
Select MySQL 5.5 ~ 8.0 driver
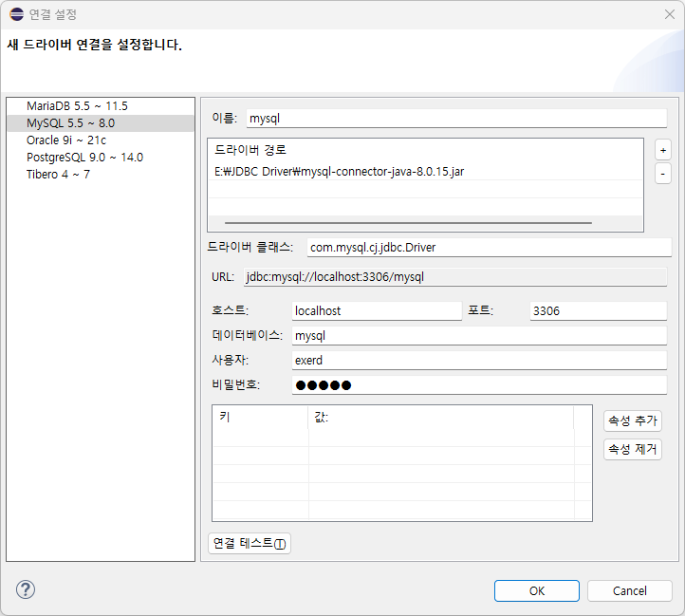coord(101,123)
